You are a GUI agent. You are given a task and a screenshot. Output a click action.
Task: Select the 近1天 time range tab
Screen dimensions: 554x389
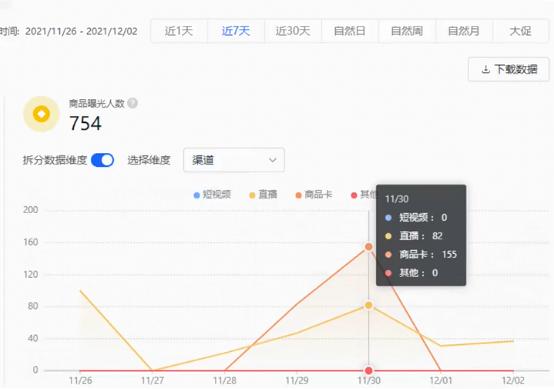[179, 31]
